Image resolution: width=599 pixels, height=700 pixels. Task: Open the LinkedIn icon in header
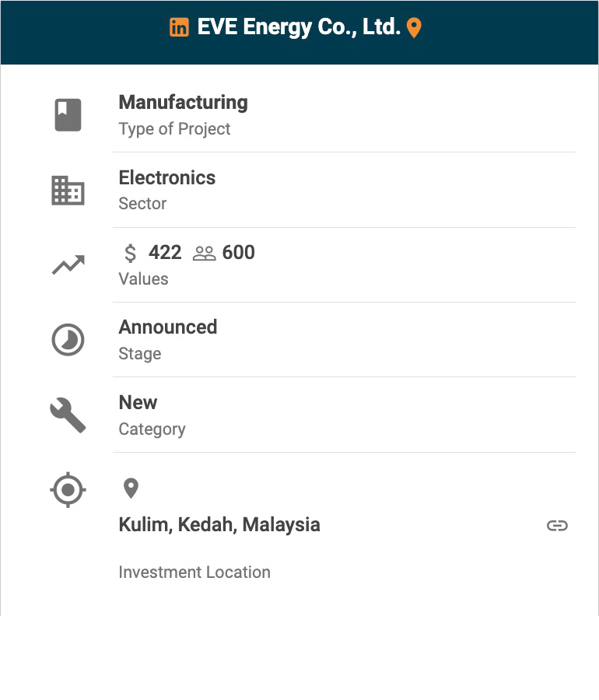coord(179,28)
